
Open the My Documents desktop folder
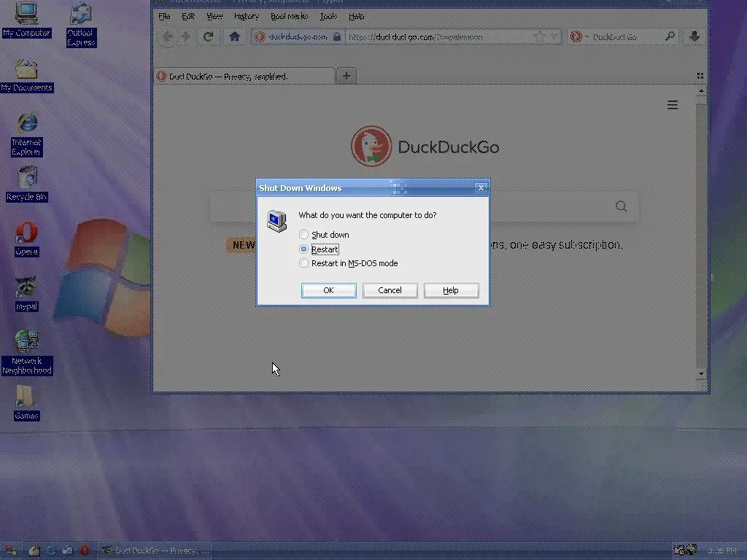(27, 76)
